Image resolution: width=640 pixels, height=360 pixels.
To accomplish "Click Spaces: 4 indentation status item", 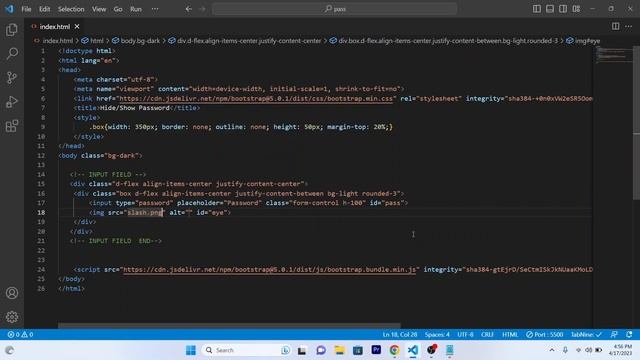I will [437, 334].
